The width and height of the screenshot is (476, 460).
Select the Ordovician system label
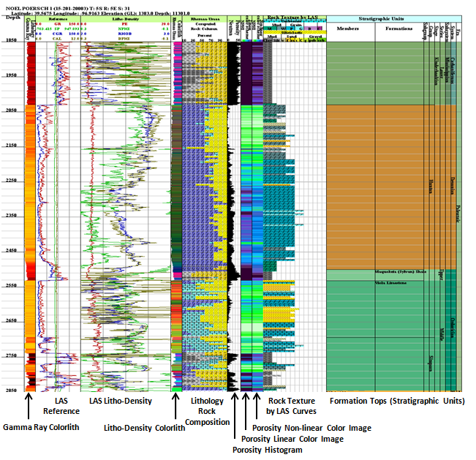point(453,328)
